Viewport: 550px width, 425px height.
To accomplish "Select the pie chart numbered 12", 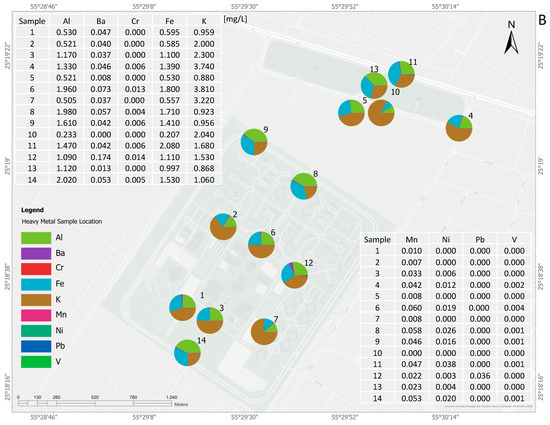I will pyautogui.click(x=295, y=275).
